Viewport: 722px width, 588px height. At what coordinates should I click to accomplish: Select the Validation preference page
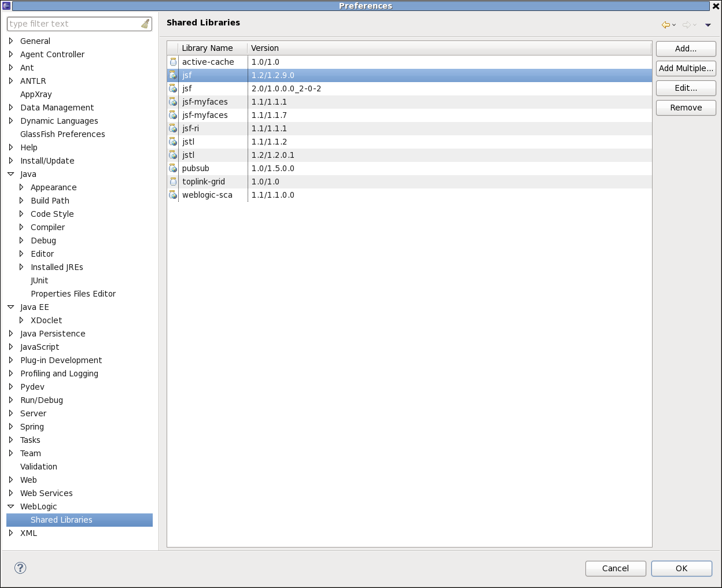[39, 467]
